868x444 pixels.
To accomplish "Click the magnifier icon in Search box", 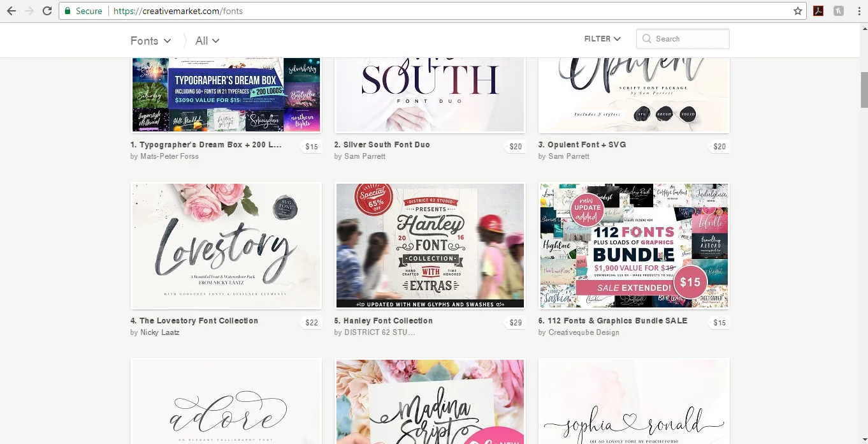I will point(647,39).
